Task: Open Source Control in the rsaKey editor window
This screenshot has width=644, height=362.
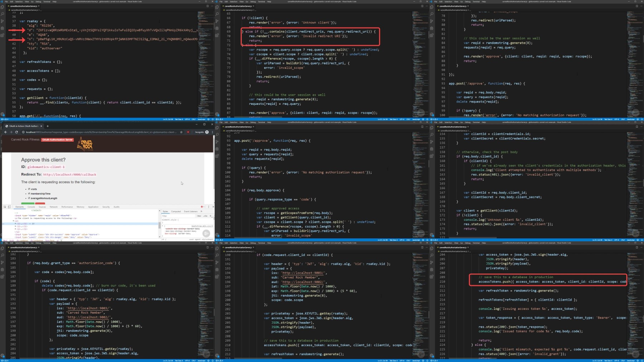Action: (3, 21)
